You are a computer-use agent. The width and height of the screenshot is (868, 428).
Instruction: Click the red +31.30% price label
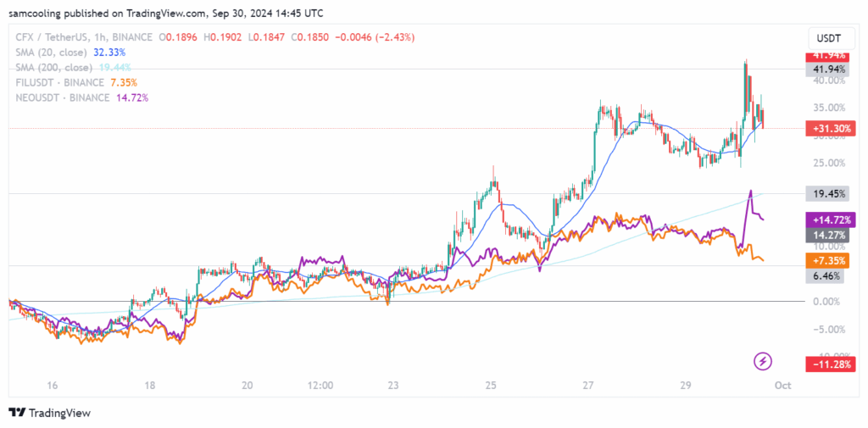pyautogui.click(x=831, y=129)
